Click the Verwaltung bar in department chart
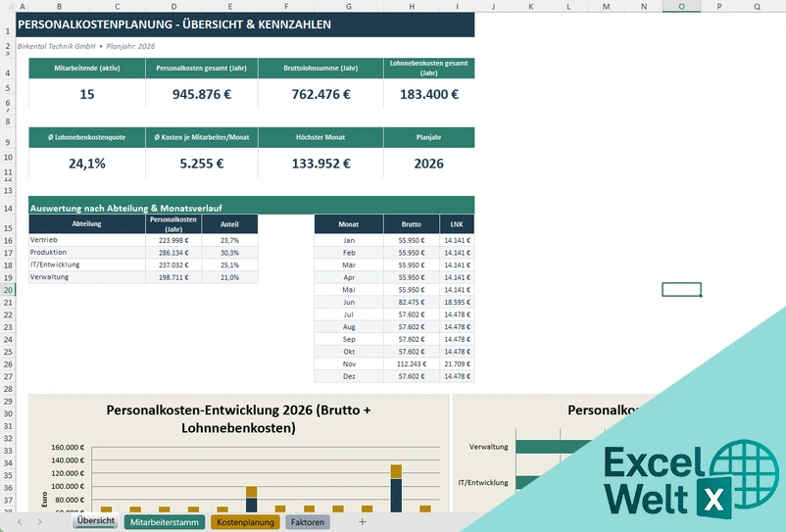 tap(554, 447)
